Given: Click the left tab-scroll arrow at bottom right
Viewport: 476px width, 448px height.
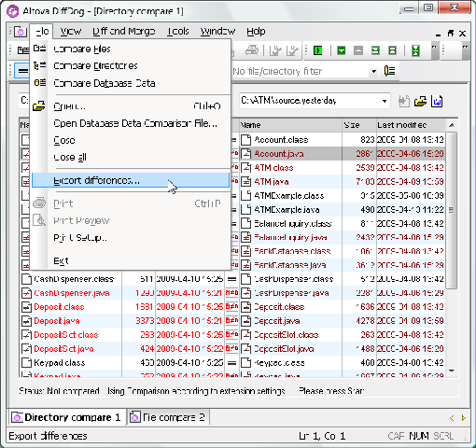Looking at the screenshot, I should (452, 418).
